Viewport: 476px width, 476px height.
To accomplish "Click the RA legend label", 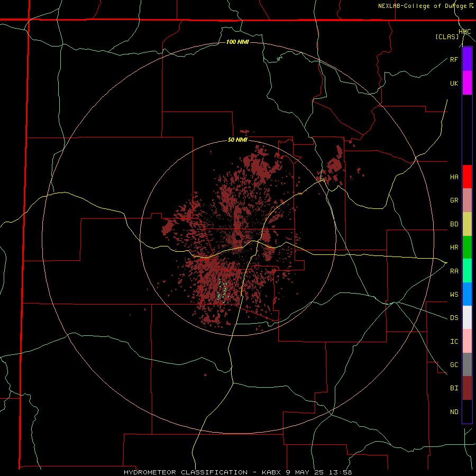I will pyautogui.click(x=454, y=271).
